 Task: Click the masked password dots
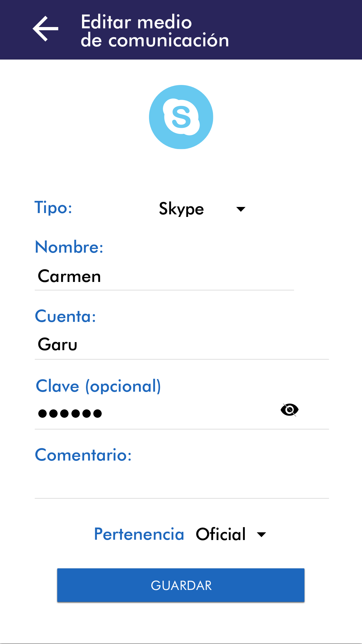click(70, 413)
